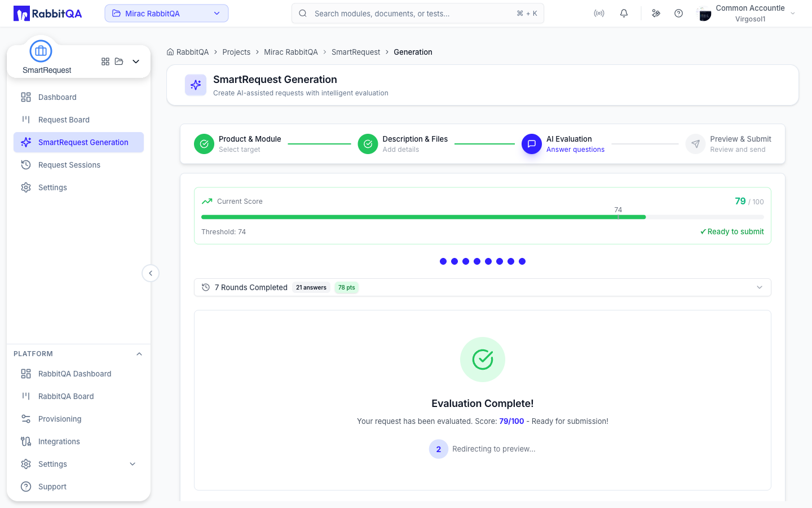Viewport: 812px width, 508px height.
Task: Click the Integrations icon in platform menu
Action: click(x=26, y=441)
